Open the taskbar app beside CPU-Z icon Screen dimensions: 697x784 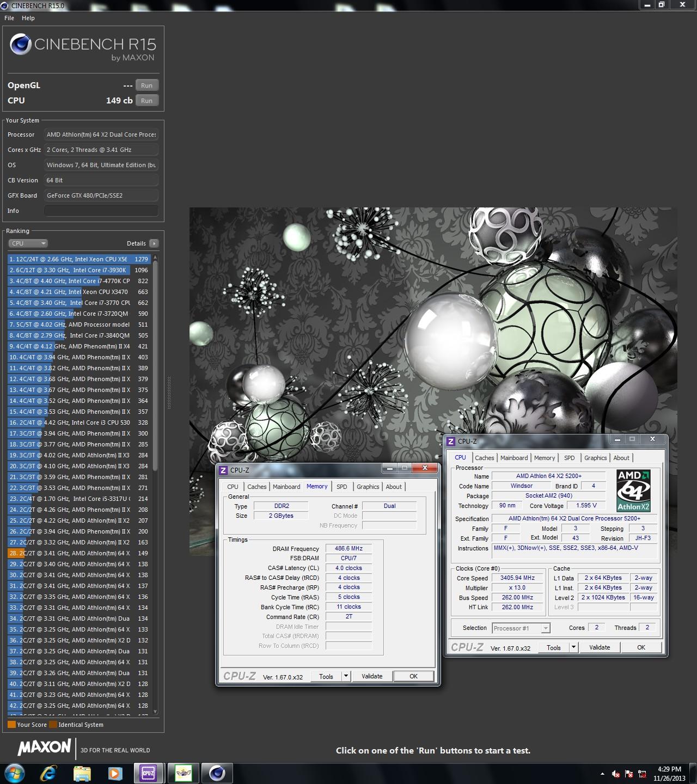(183, 773)
